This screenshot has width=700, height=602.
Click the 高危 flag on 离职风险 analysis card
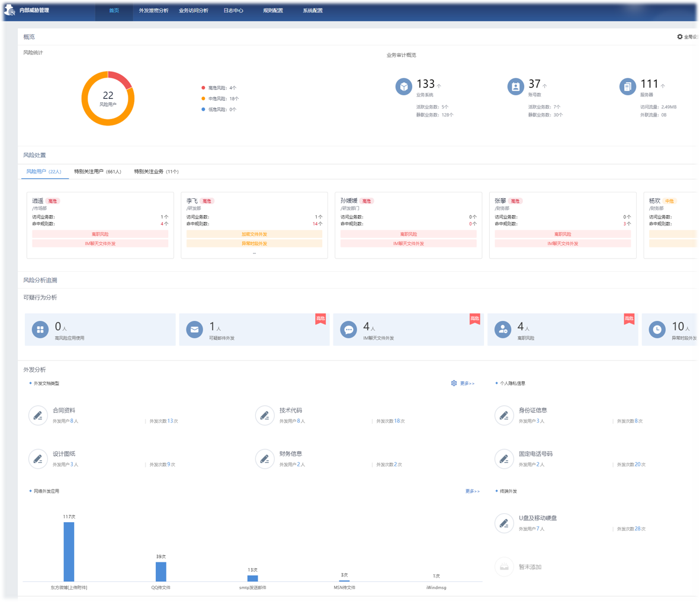(629, 318)
